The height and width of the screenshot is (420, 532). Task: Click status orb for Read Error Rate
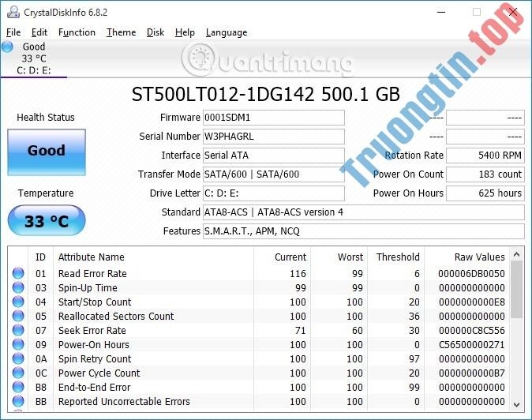[17, 274]
